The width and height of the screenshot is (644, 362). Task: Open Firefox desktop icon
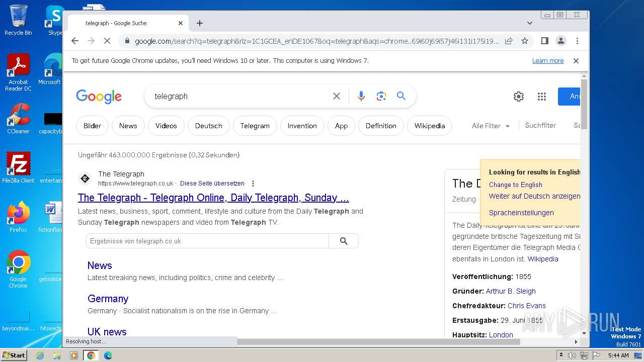18,217
